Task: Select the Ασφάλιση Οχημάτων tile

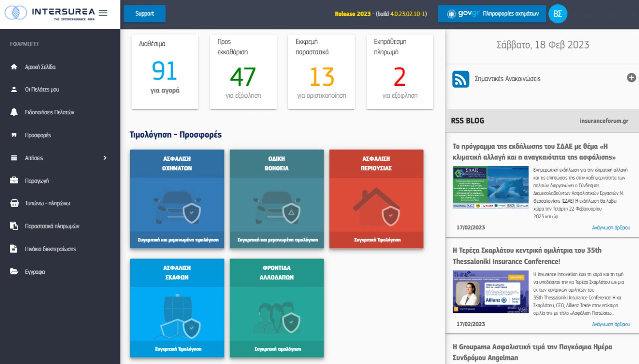Action: click(177, 199)
